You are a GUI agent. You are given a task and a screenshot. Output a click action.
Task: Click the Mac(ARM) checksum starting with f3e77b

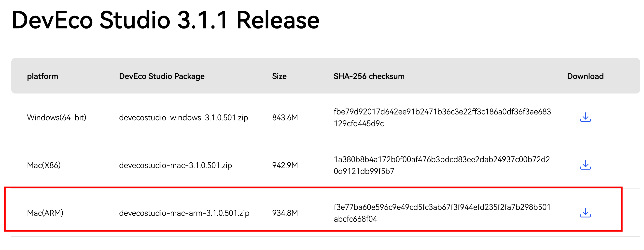point(442,213)
